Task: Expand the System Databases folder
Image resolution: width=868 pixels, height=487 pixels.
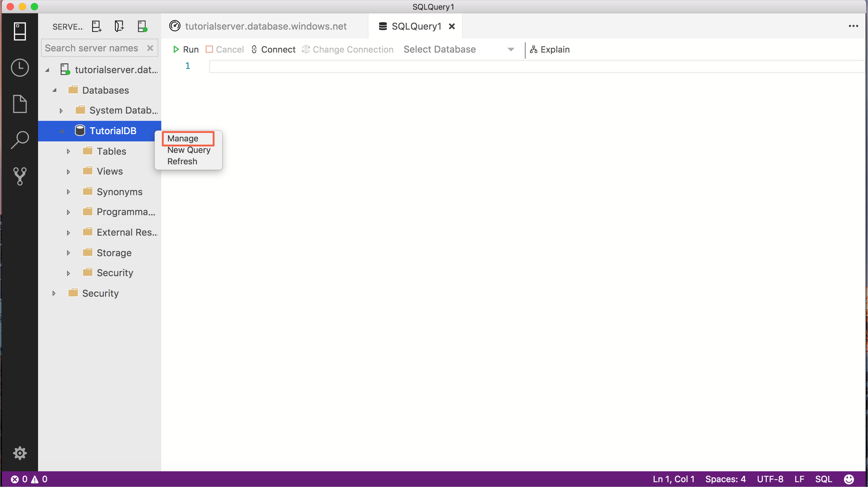Action: (59, 110)
